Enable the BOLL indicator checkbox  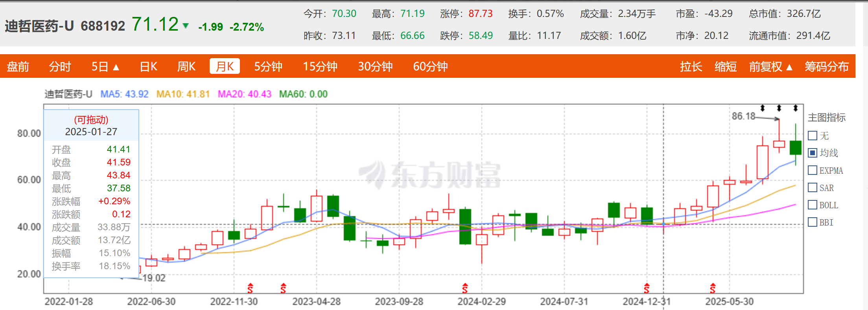click(x=813, y=205)
